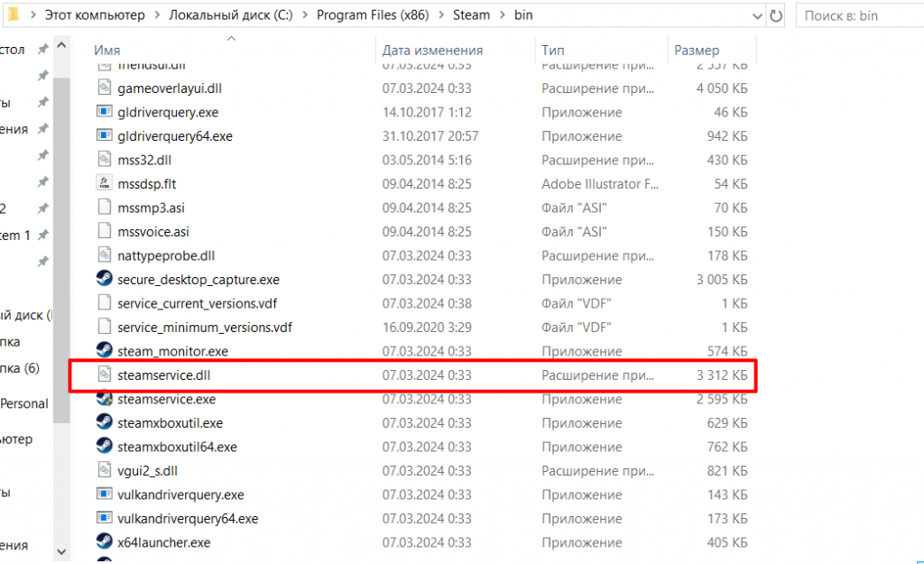
Task: Click the Steam icon of steamxboxutil.exe
Action: pyautogui.click(x=105, y=422)
